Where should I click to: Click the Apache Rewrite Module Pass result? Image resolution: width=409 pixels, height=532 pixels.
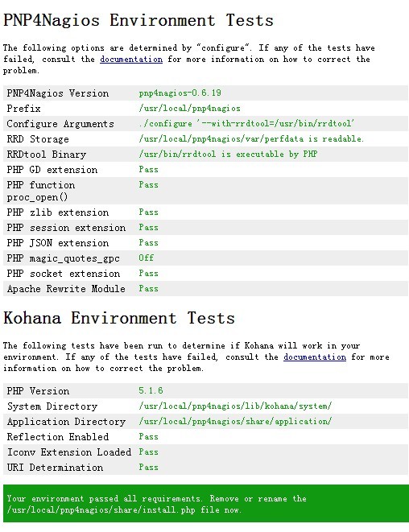(148, 288)
